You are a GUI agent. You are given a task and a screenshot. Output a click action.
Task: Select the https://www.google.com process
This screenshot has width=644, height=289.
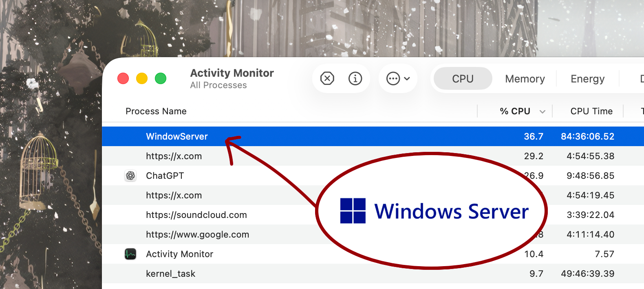coord(197,234)
